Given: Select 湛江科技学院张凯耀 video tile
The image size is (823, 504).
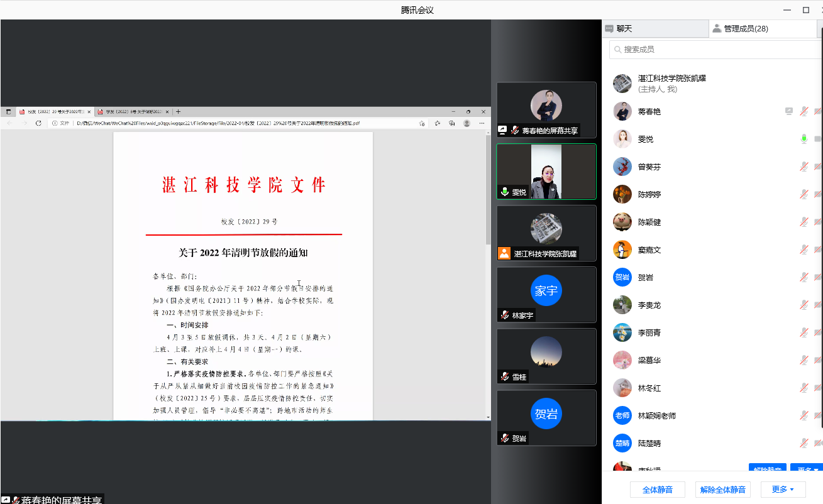Looking at the screenshot, I should click(x=546, y=233).
